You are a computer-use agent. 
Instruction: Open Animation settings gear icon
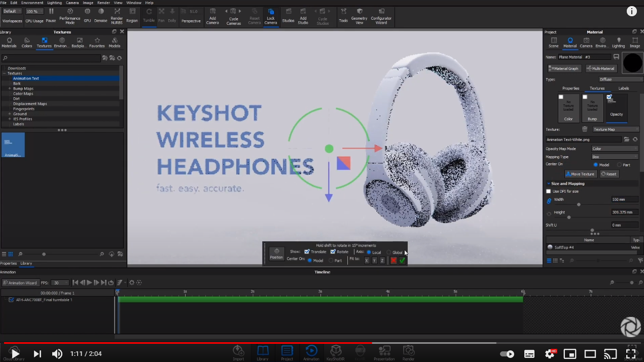coord(131,283)
